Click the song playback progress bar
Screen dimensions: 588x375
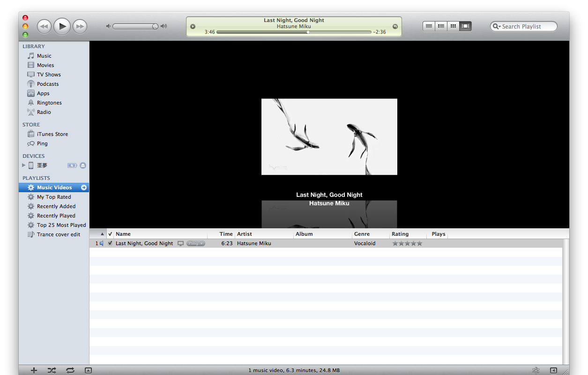point(294,32)
